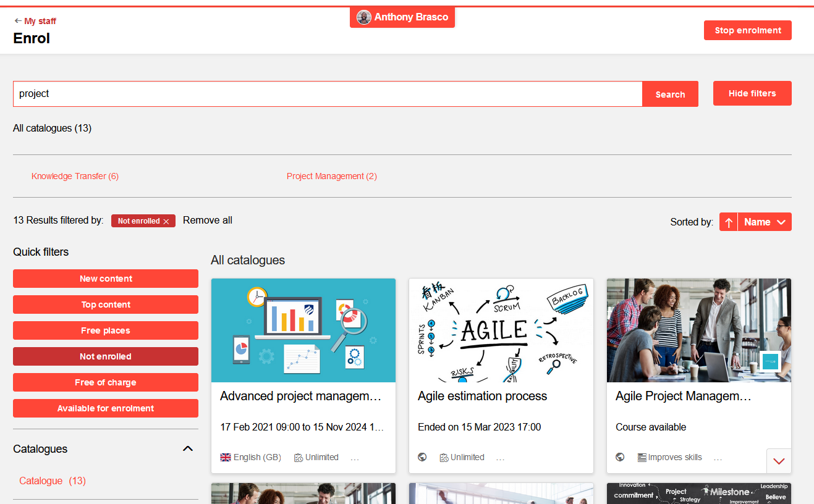Expand the red chevron down button

click(779, 461)
